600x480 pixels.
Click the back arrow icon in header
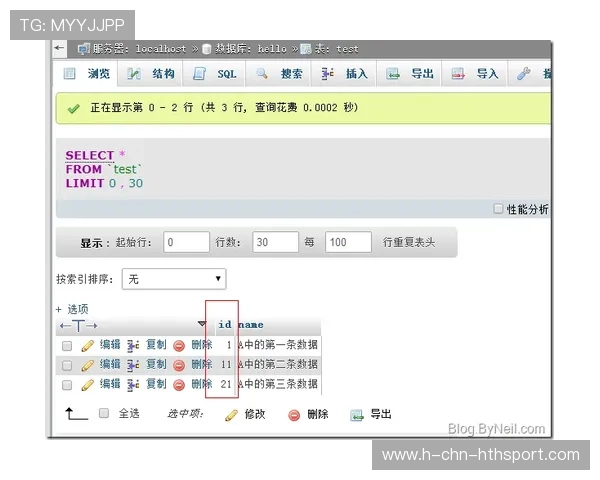tap(59, 48)
